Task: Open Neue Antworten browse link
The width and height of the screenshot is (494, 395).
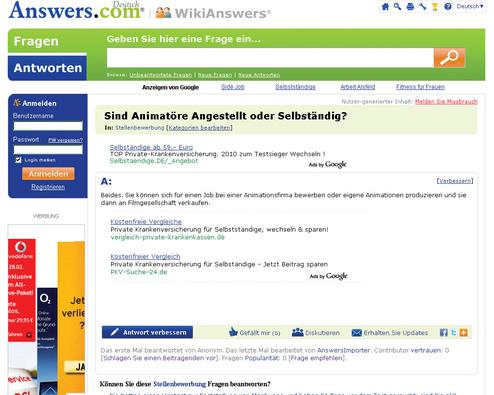Action: point(259,75)
